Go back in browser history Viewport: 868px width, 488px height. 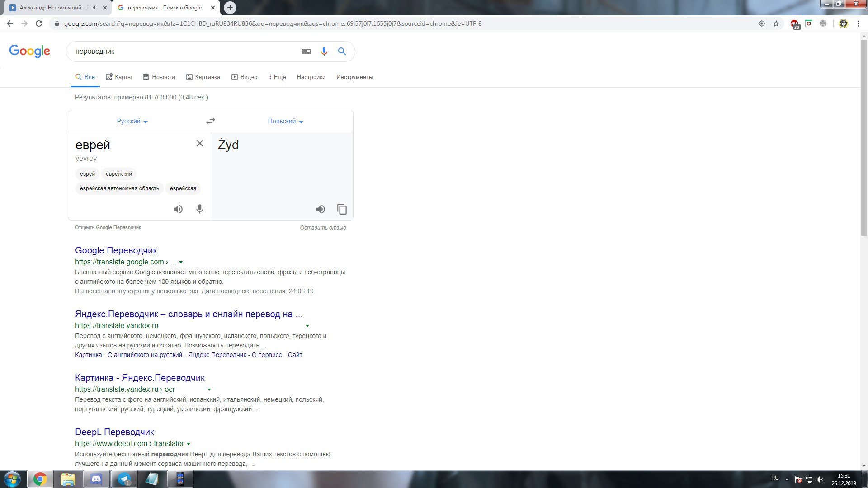10,23
